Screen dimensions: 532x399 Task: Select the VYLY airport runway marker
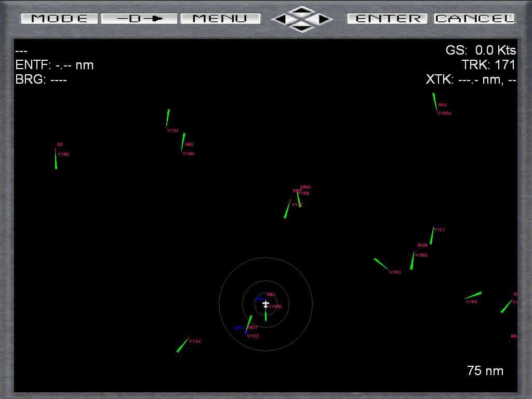[431, 235]
